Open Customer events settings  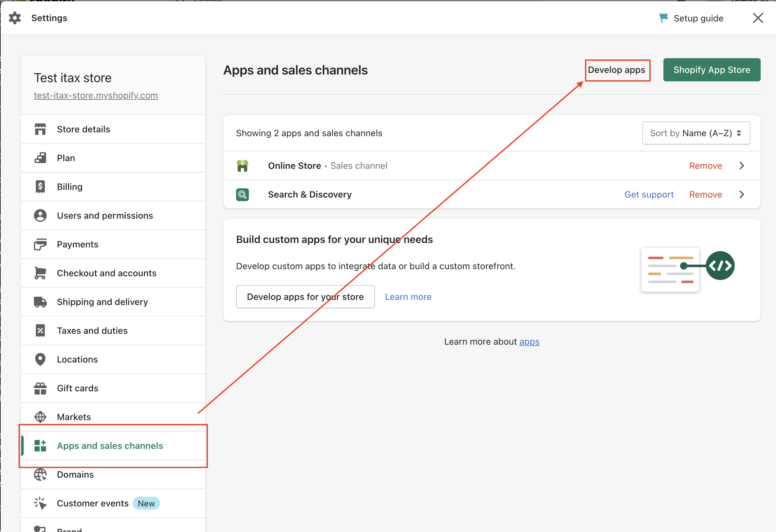pyautogui.click(x=92, y=503)
